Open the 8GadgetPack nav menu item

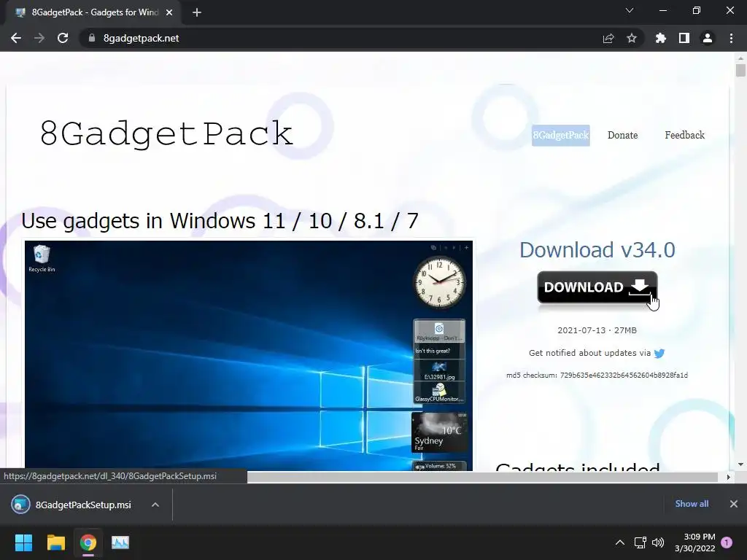click(561, 135)
